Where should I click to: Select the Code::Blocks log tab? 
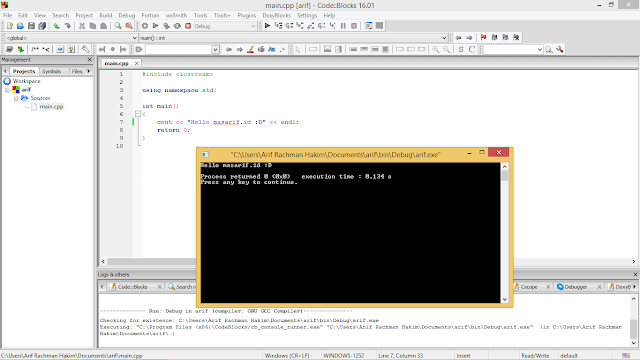(133, 287)
